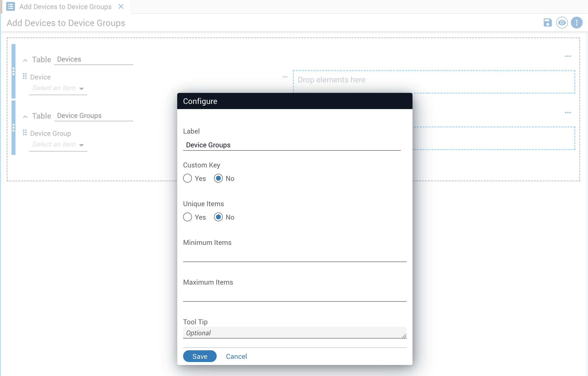Grab the Device field drag handle
Screen dimensions: 588x376
(25, 76)
